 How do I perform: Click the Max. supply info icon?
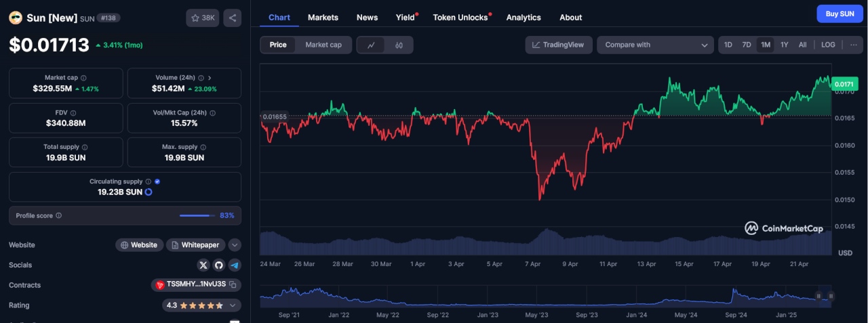[203, 147]
